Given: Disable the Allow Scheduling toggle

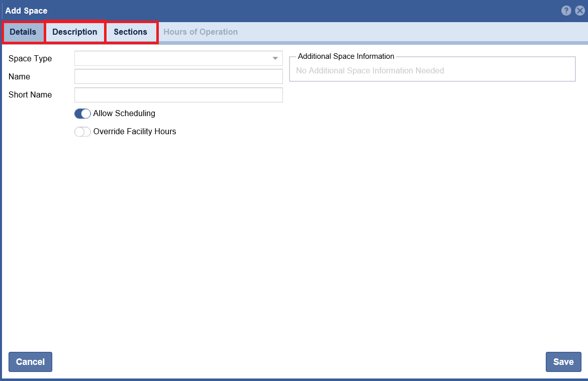Looking at the screenshot, I should 82,114.
